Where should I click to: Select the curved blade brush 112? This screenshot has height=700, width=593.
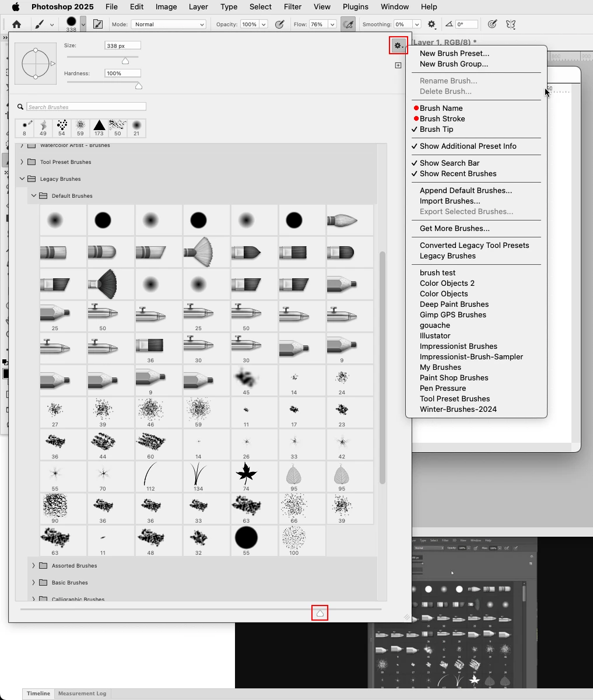coord(150,475)
